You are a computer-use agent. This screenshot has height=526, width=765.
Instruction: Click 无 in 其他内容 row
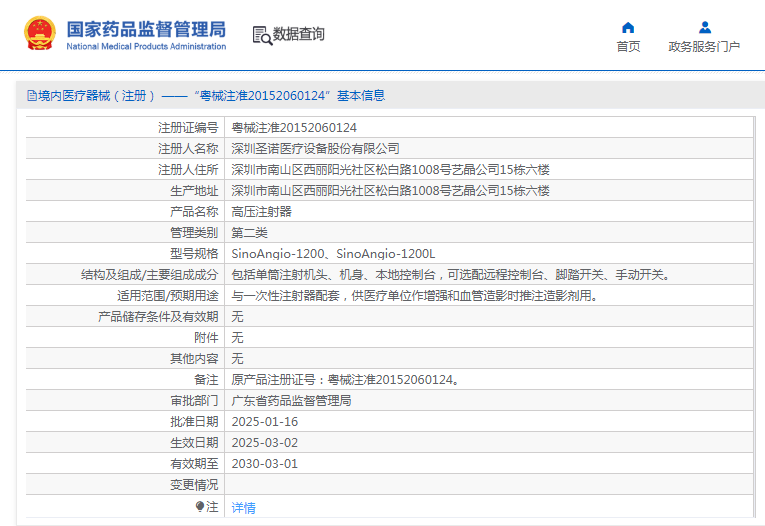coord(237,359)
